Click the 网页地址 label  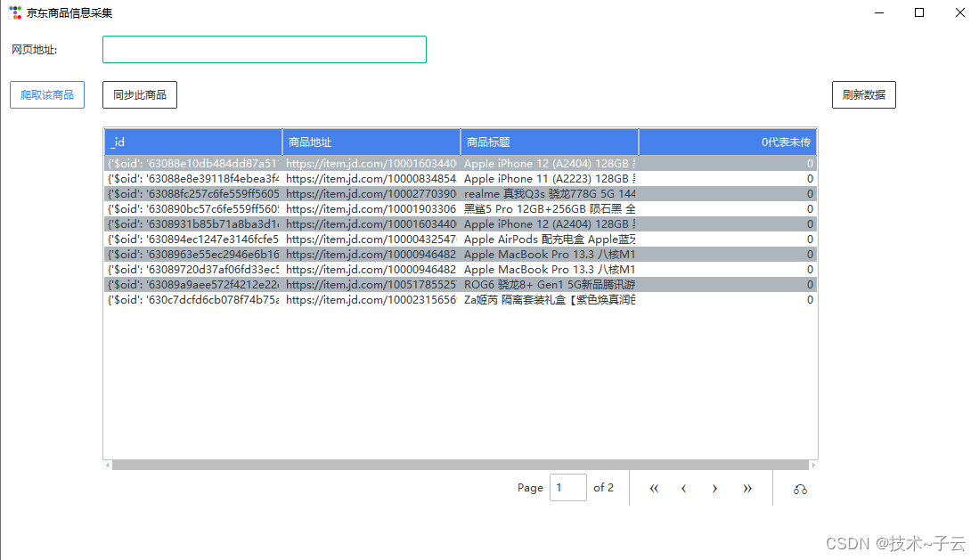(35, 50)
